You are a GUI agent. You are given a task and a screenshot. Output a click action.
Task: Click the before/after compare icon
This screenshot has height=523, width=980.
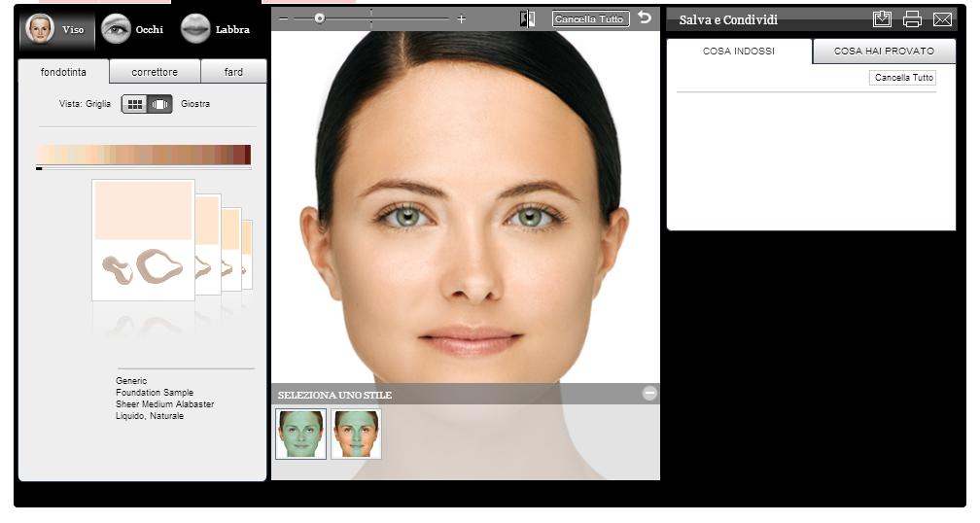527,18
